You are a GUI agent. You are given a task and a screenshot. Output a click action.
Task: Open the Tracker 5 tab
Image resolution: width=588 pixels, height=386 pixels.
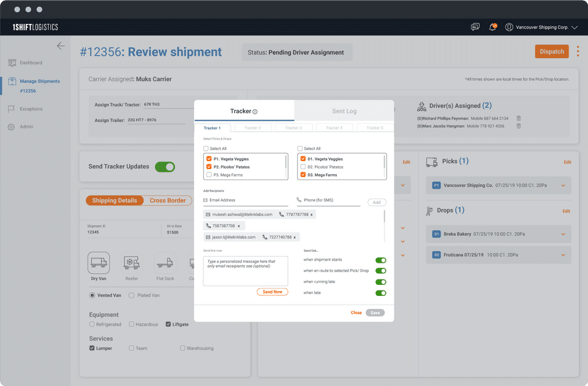[375, 128]
